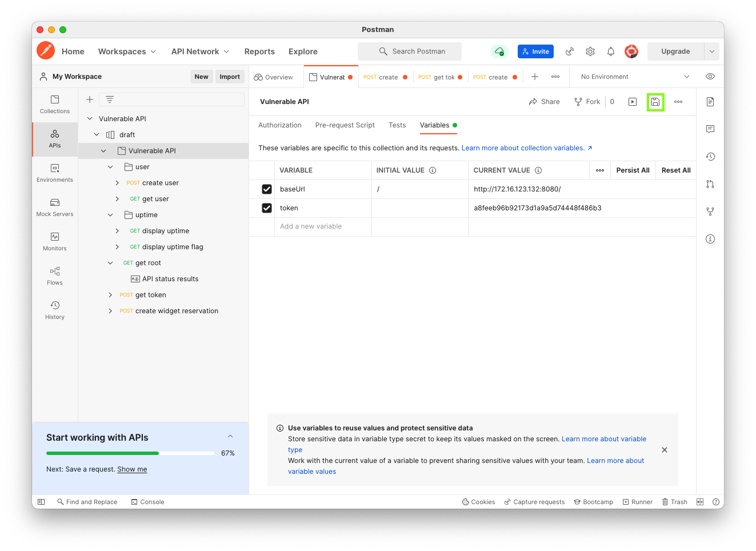Open the Workspaces menu
Viewport: 756px width, 551px height.
click(x=127, y=51)
